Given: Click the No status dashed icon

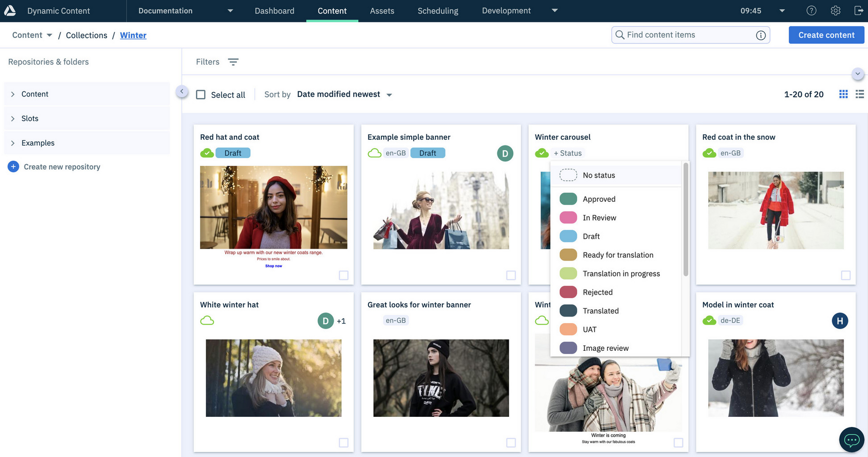Looking at the screenshot, I should click(568, 175).
